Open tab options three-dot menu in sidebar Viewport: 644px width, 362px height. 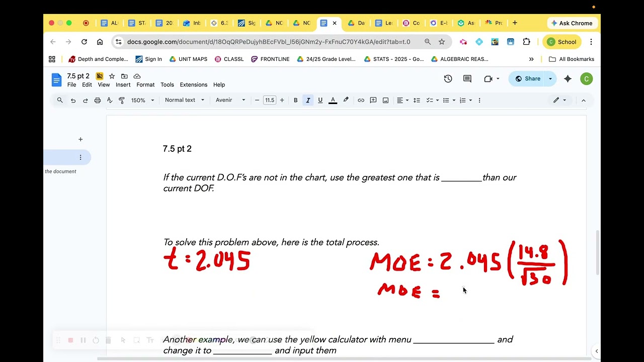80,157
